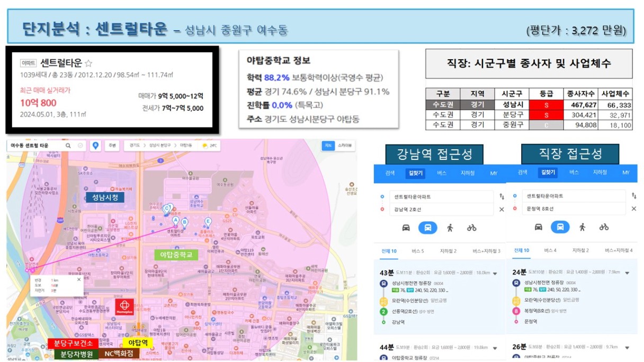Click the pink line 8 icon at 복정역
644x362 pixels.
point(515,311)
